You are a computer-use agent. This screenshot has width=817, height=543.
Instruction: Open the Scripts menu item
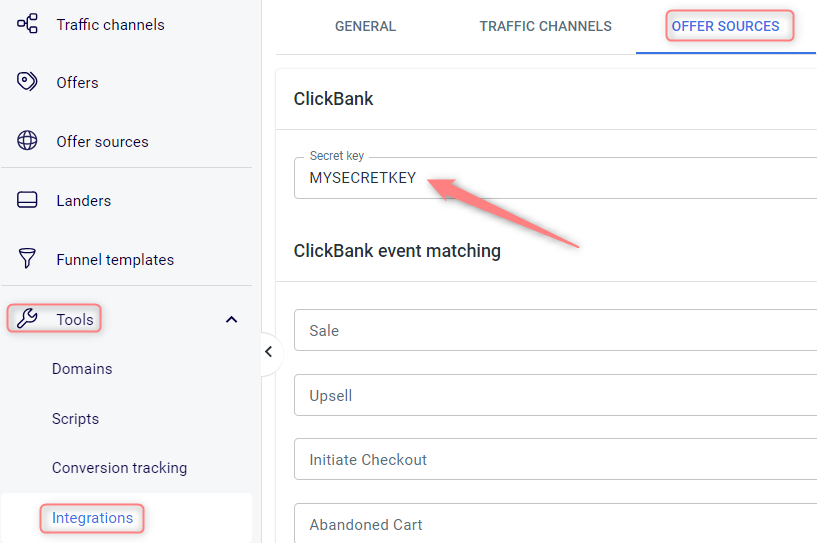76,419
